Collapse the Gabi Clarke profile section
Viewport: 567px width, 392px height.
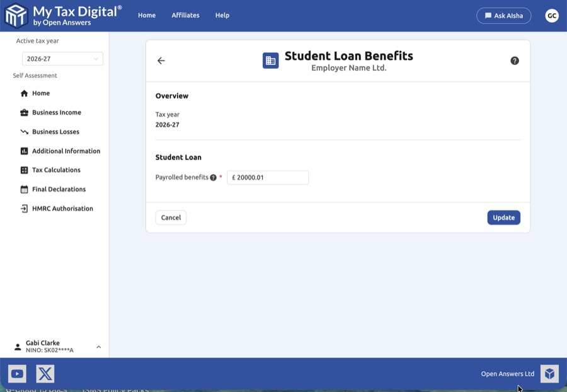point(98,346)
